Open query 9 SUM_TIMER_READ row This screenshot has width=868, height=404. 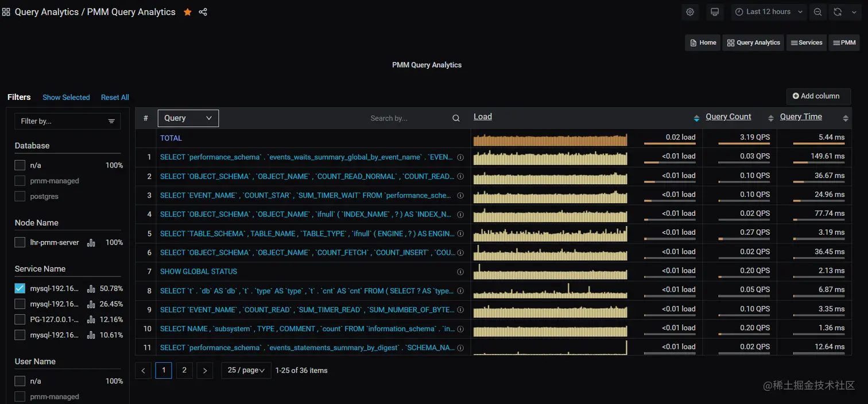click(x=307, y=310)
